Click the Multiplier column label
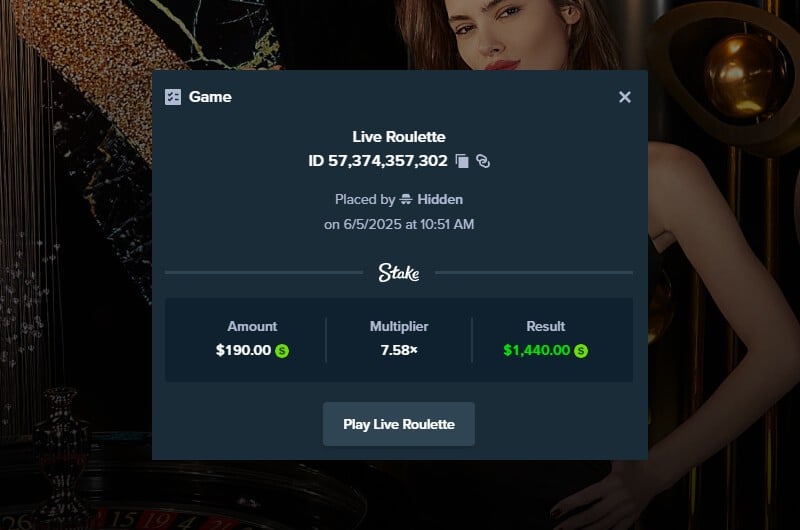 click(399, 326)
